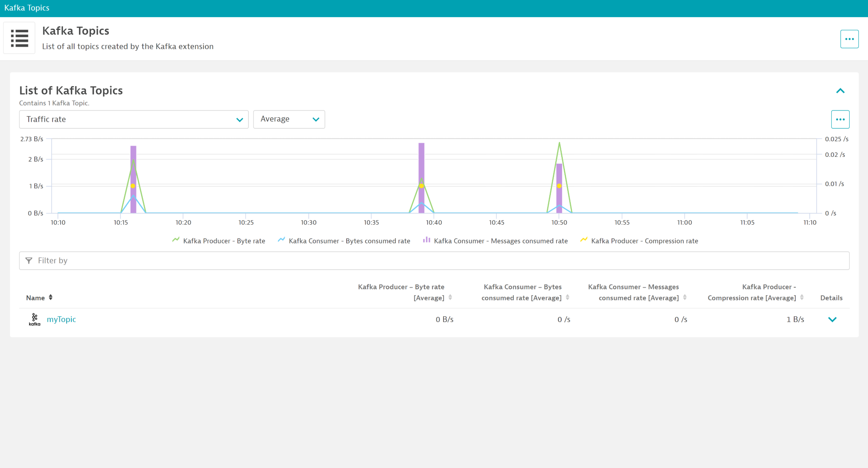This screenshot has width=868, height=468.
Task: Collapse the List of Kafka Topics section
Action: click(840, 91)
